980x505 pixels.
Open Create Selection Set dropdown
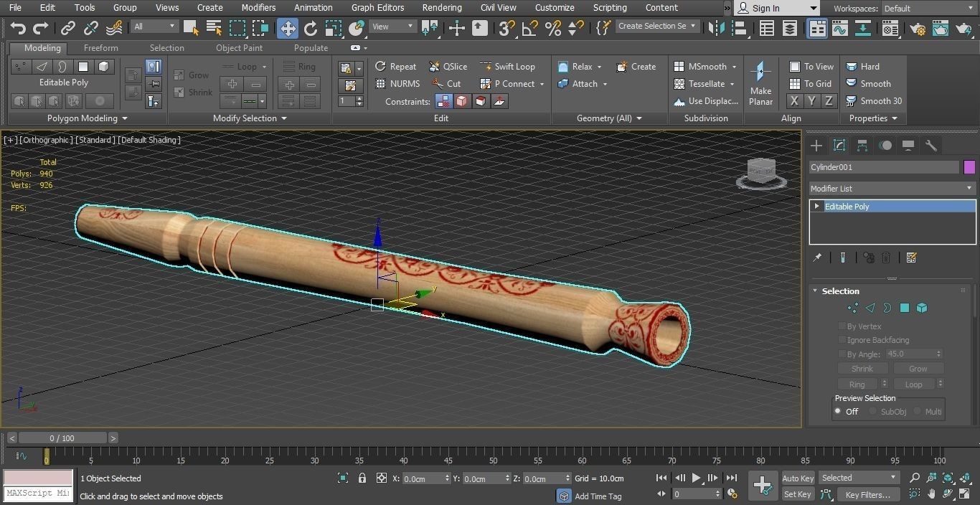coord(657,26)
